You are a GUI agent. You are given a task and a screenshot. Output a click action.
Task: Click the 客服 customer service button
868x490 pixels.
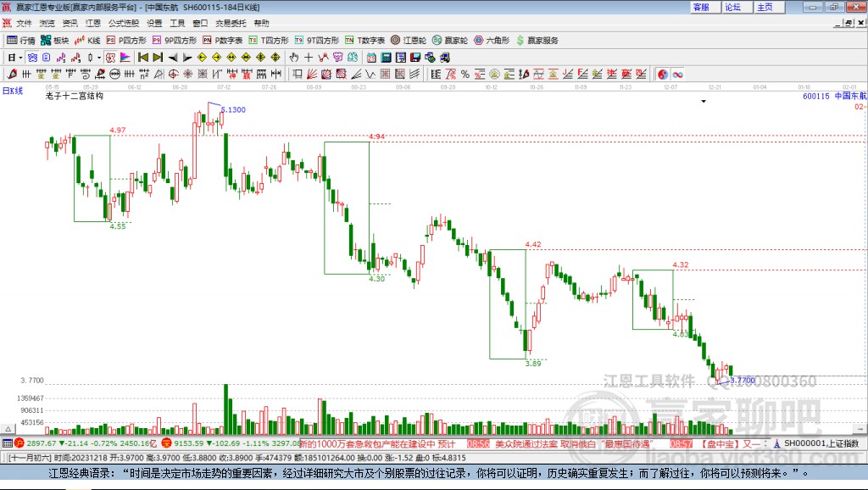(705, 7)
